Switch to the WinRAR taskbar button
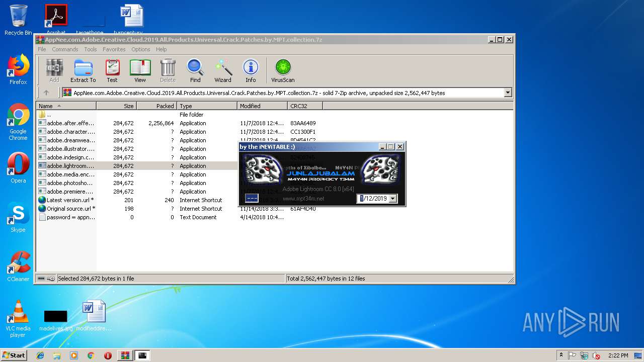The width and height of the screenshot is (644, 362). coord(125,355)
